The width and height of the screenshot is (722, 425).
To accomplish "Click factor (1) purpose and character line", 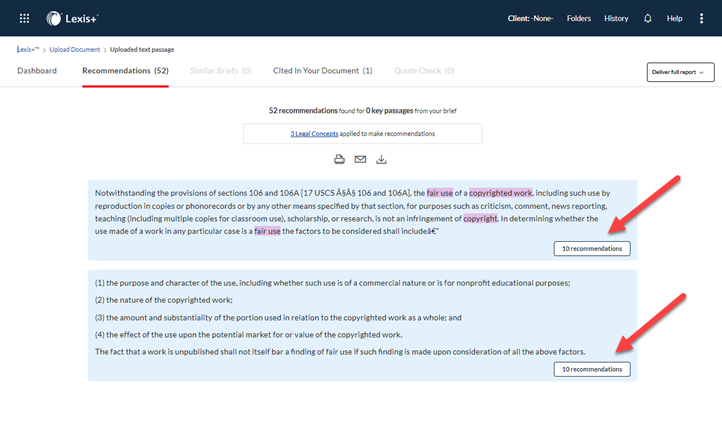I will (332, 283).
